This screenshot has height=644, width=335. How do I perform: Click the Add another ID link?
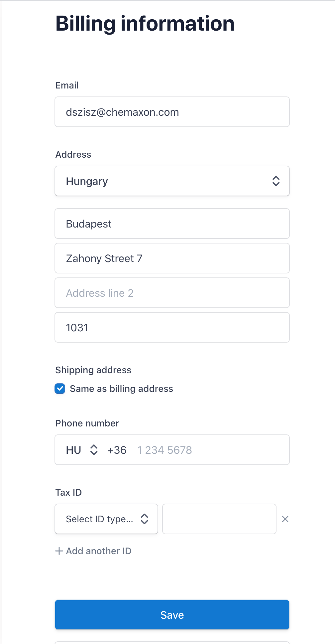pos(99,551)
